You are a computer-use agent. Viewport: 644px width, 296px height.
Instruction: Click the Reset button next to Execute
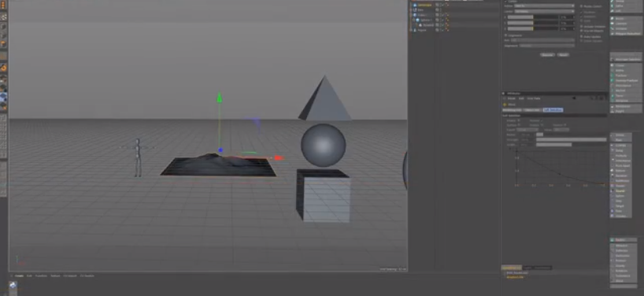563,54
